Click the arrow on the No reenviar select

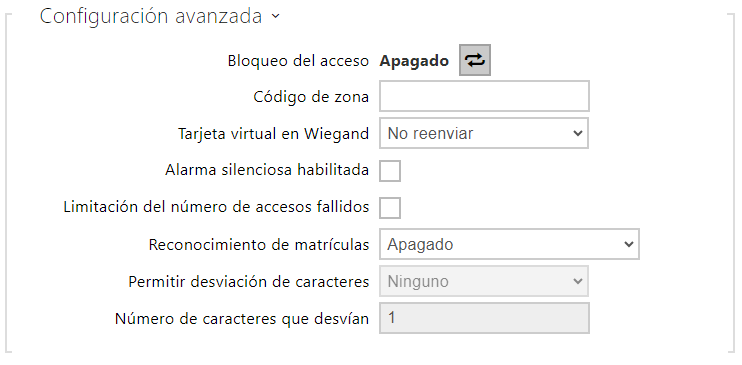click(577, 134)
